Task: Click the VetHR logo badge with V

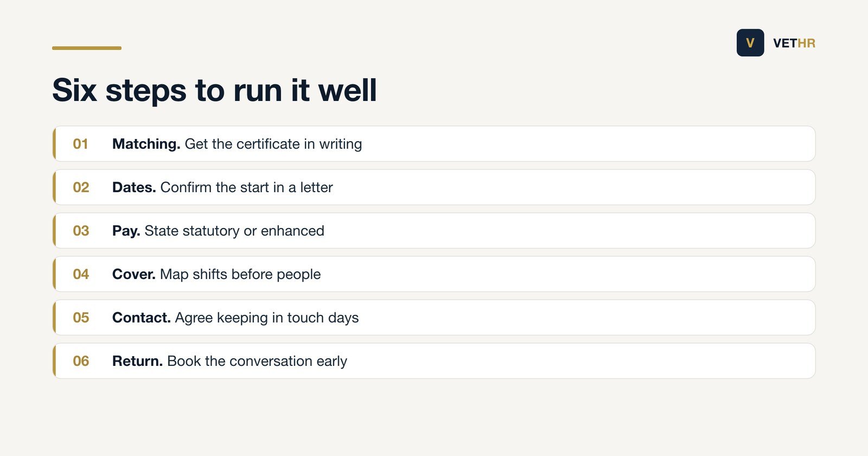Action: pos(750,43)
